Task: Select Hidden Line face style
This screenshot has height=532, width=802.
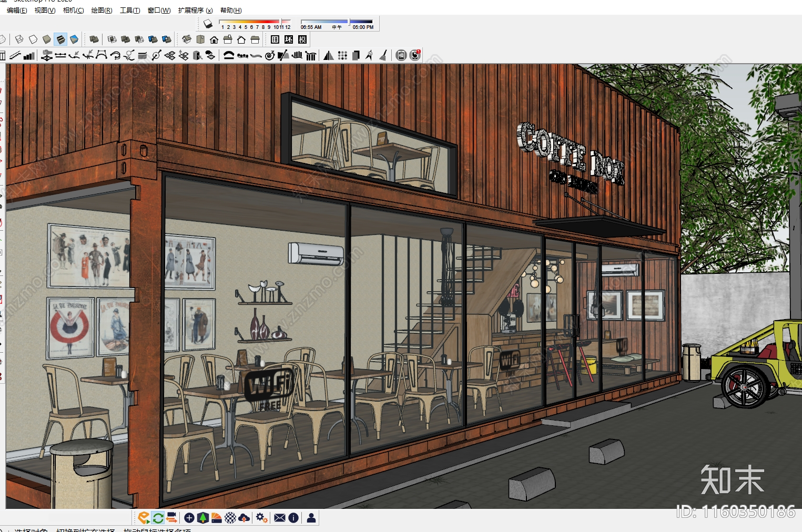Action: coord(33,39)
